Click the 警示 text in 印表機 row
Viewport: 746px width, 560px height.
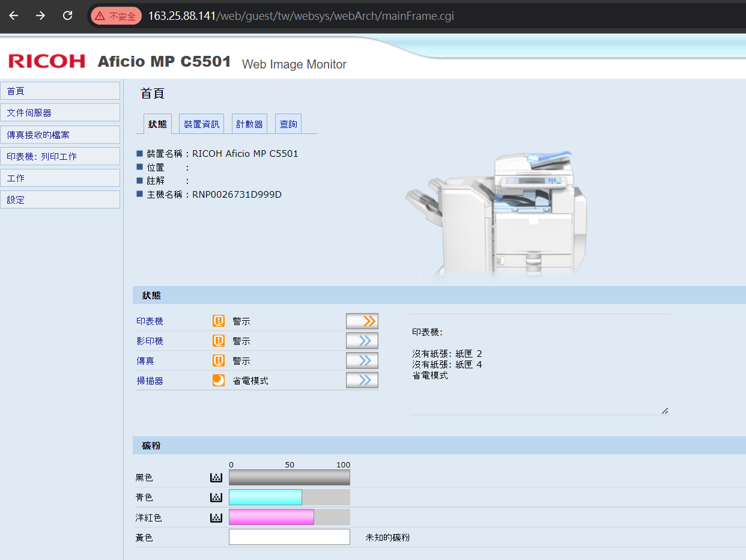pos(241,321)
